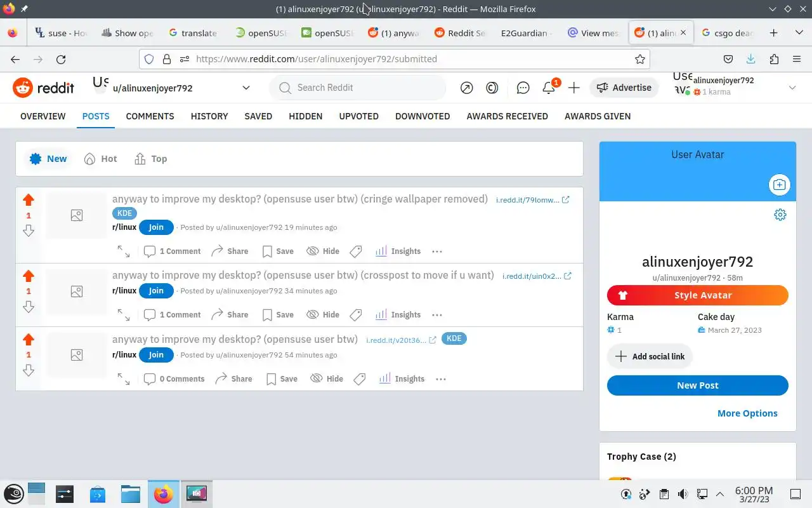
Task: Open more options dots on 34 minutes ago post
Action: (437, 315)
